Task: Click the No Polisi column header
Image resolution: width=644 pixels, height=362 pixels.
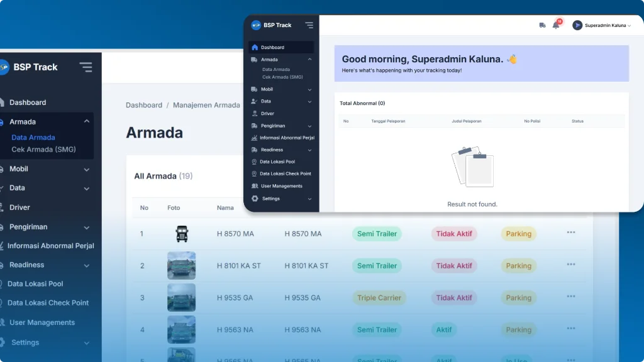Action: (532, 121)
